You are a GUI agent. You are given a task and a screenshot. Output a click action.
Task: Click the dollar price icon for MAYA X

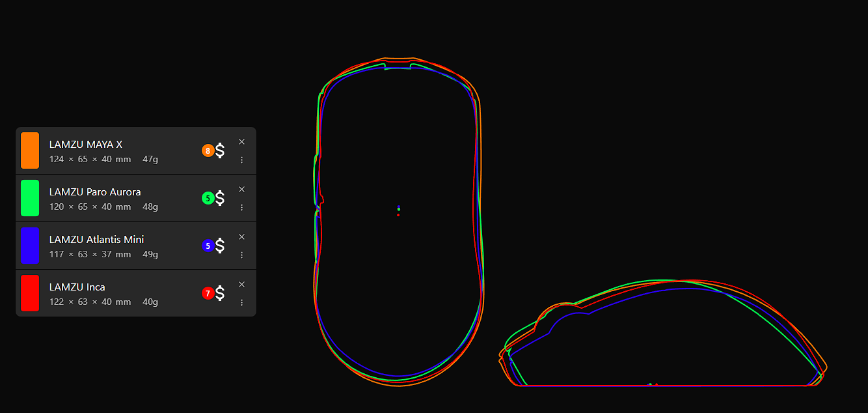(x=220, y=150)
